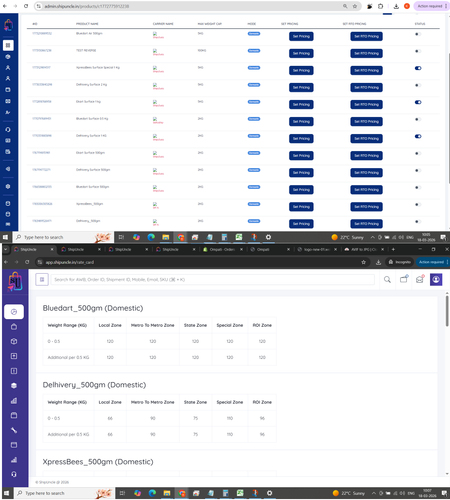The image size is (450, 500).
Task: Click the magnifier icon in rate card header
Action: [x=387, y=280]
